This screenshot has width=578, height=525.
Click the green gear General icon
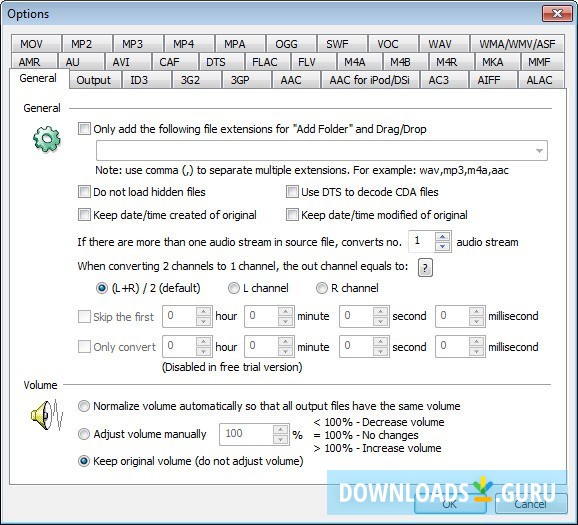(x=47, y=139)
